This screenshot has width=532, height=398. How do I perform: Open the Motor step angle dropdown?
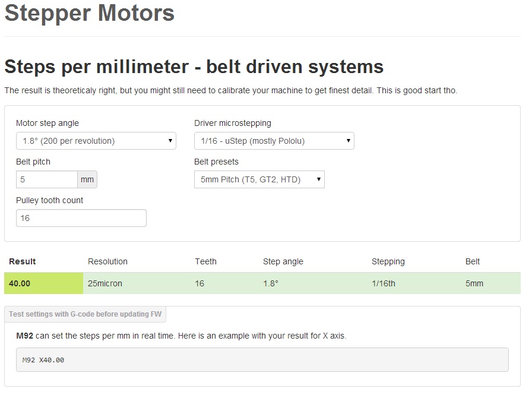(96, 141)
